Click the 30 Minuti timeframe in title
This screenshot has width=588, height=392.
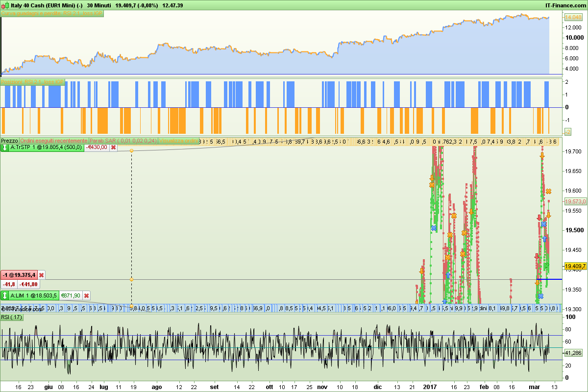(99, 5)
